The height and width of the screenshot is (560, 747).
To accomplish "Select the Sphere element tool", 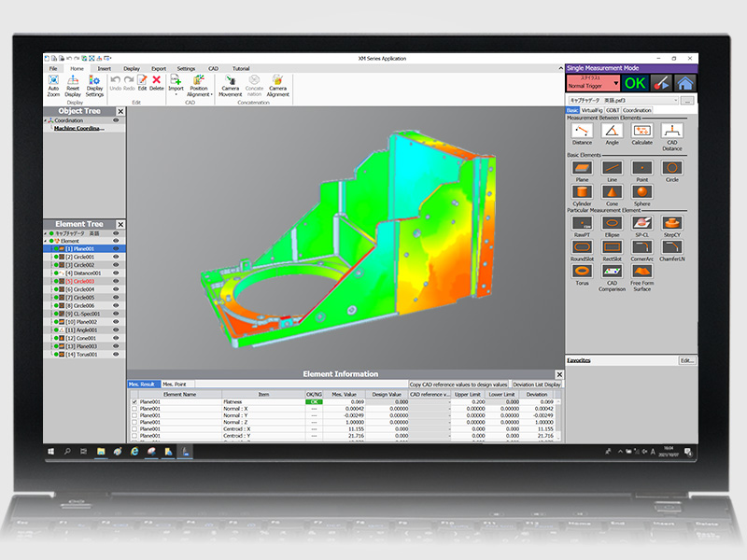I will [641, 194].
